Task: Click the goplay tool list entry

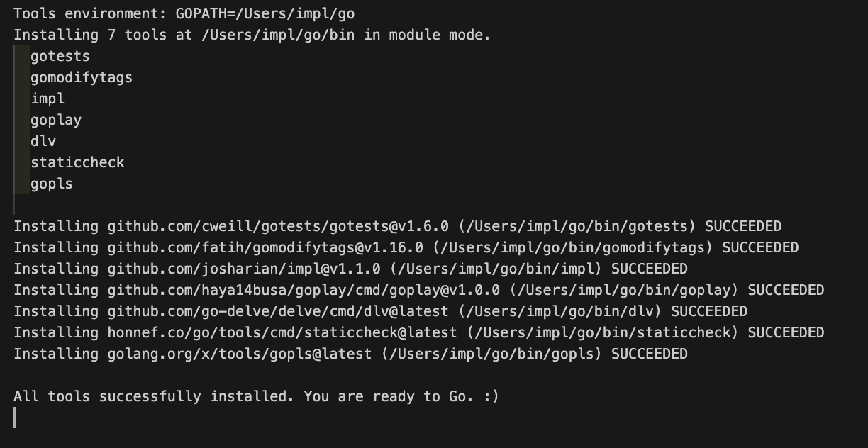Action: click(56, 120)
